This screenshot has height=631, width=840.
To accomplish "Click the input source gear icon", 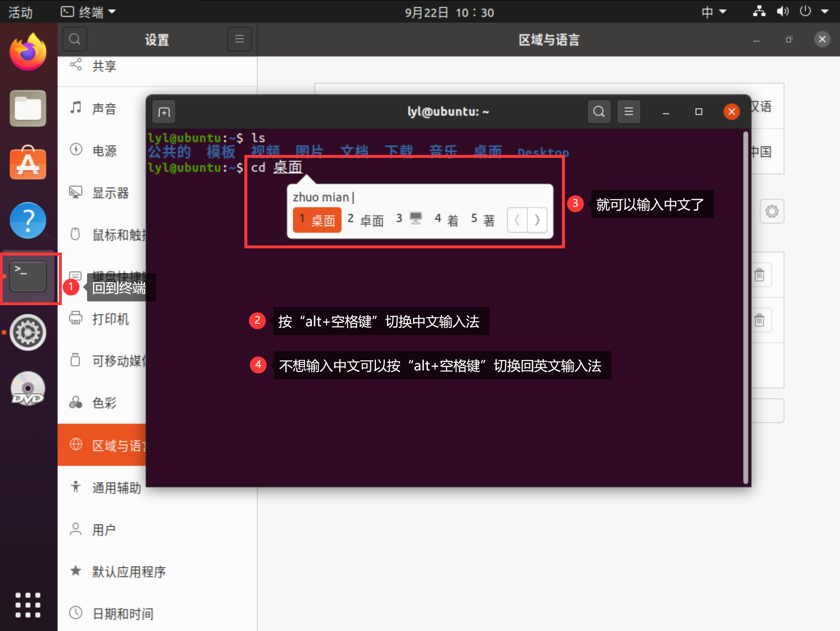I will tap(771, 211).
